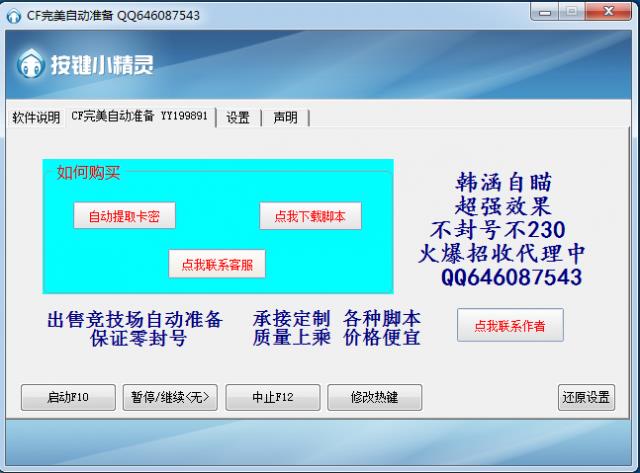Start the script with 启动F10
The width and height of the screenshot is (640, 473).
point(68,397)
